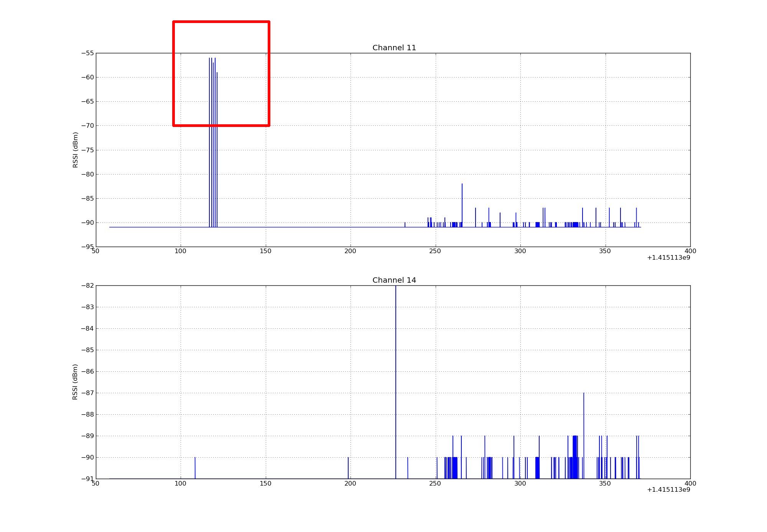
Task: Click the 200 x-axis tick under Channel 14
Action: (x=351, y=484)
